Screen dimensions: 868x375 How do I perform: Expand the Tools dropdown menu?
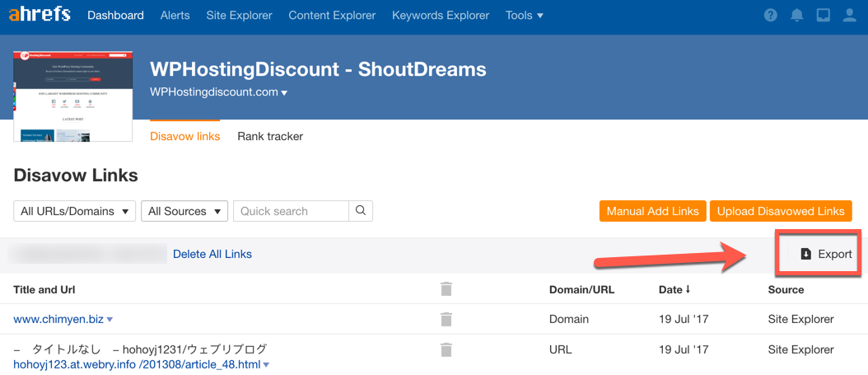pos(525,16)
